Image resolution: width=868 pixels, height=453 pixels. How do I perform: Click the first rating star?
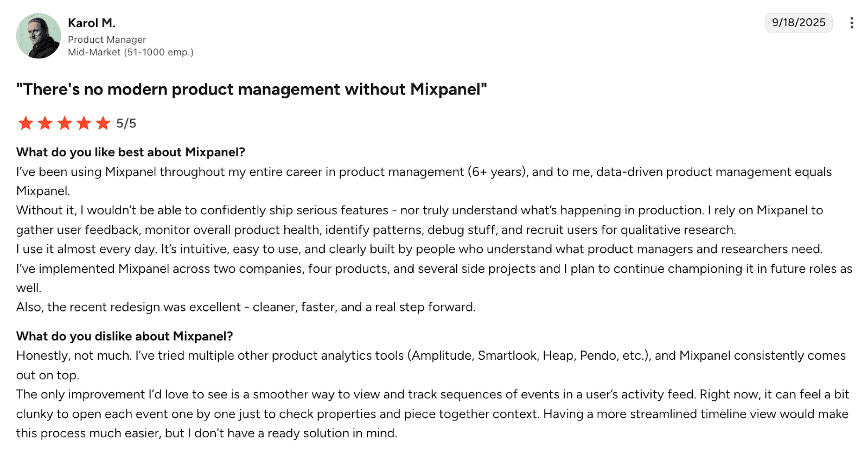click(x=25, y=123)
